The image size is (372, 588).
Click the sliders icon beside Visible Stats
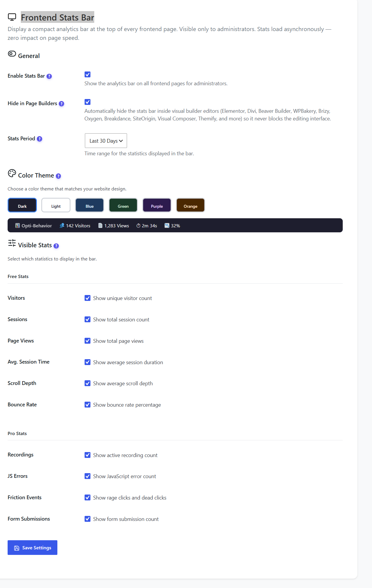[x=12, y=243]
